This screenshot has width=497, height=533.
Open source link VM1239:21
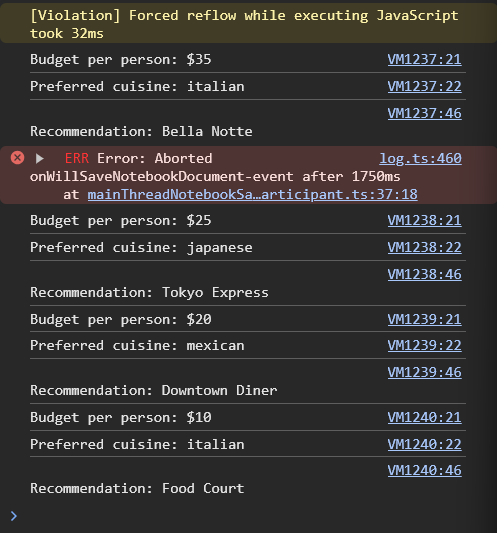coord(425,319)
